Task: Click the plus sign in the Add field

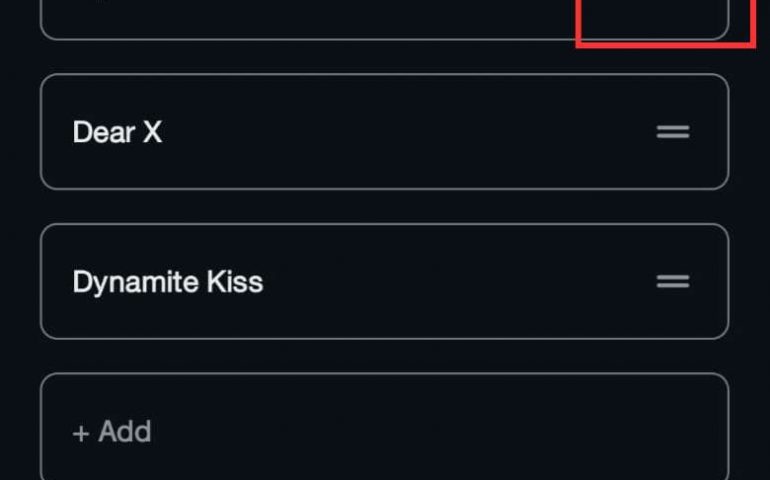Action: (x=81, y=432)
